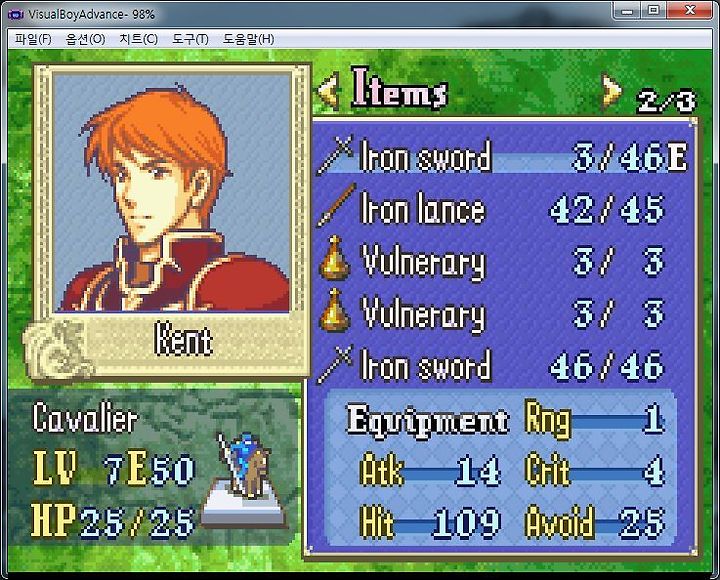Screen dimensions: 720x580
Task: Click the bottom Iron sword icon
Action: [x=336, y=364]
